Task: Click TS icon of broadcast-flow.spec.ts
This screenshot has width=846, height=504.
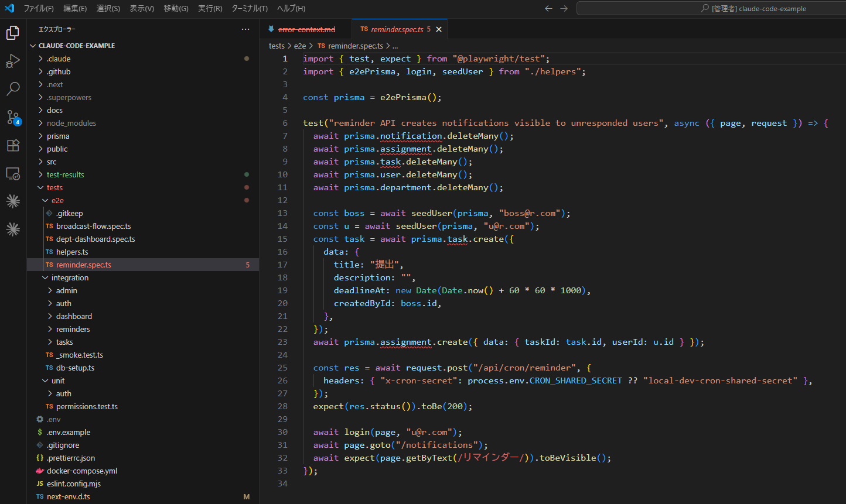Action: pyautogui.click(x=49, y=226)
